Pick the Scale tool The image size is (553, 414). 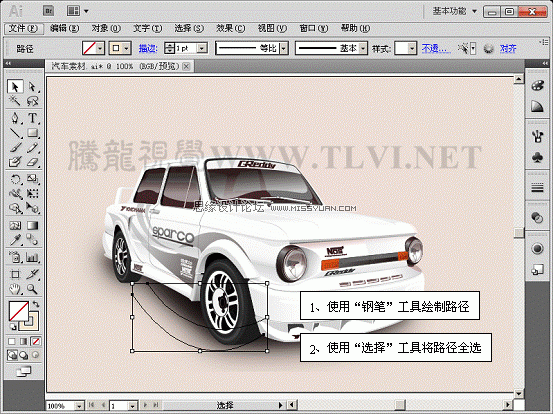(32, 179)
